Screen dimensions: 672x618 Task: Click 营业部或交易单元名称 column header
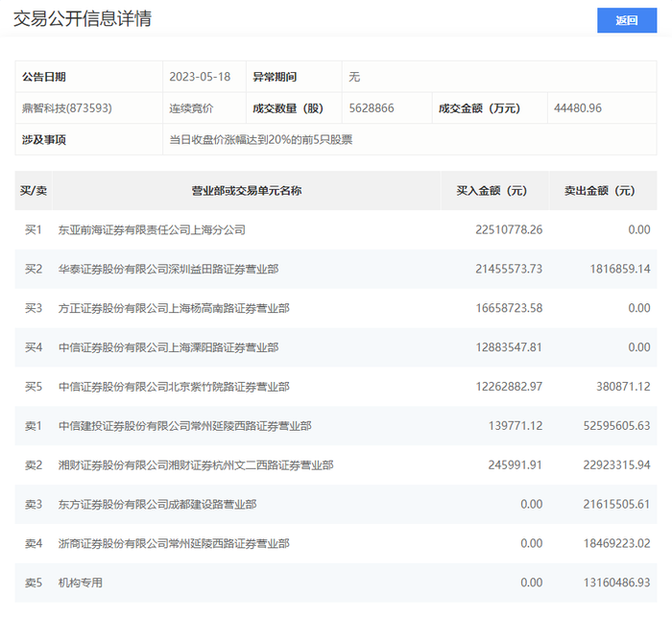(x=247, y=191)
